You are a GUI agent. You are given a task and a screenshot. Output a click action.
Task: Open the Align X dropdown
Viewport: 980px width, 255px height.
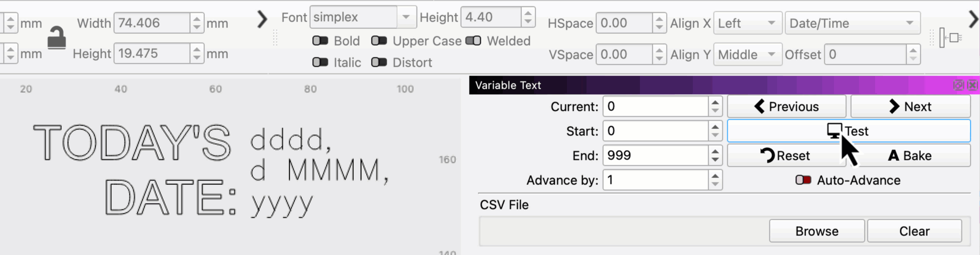point(747,23)
